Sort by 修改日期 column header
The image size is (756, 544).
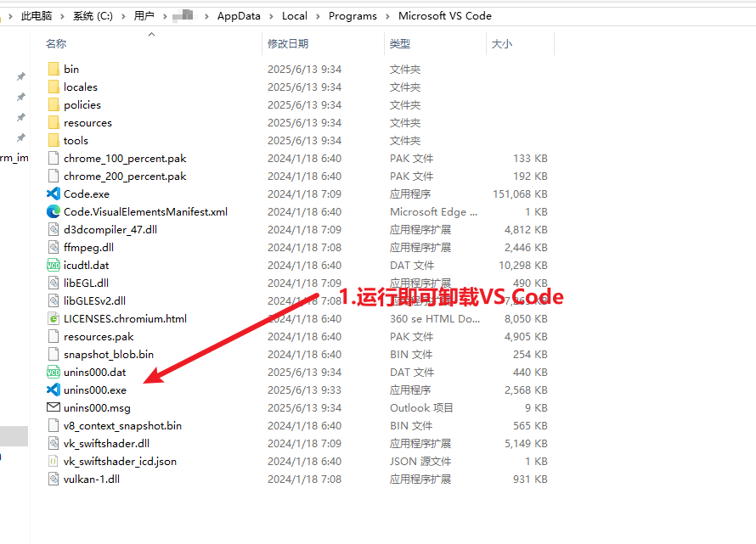(x=288, y=44)
